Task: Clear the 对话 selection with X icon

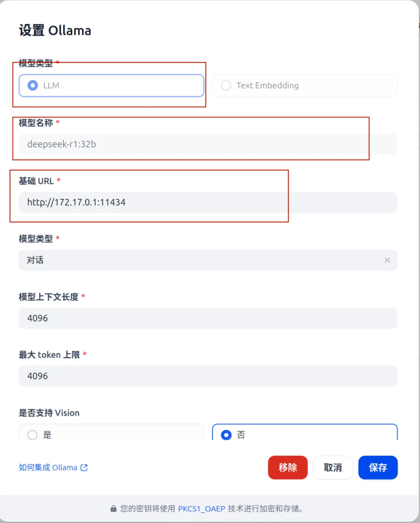Action: 387,260
